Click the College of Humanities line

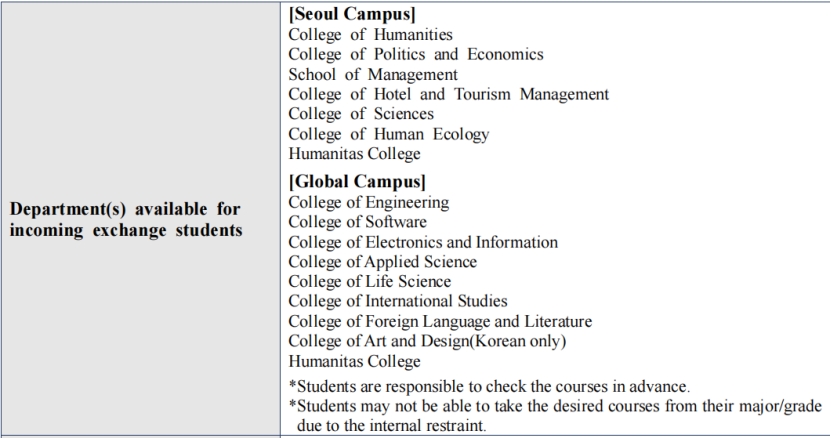point(370,35)
